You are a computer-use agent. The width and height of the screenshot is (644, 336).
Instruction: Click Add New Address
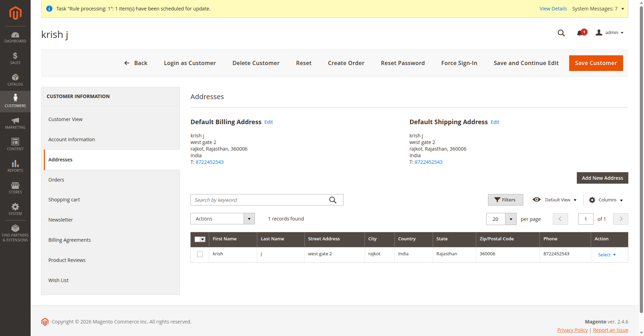click(x=603, y=178)
